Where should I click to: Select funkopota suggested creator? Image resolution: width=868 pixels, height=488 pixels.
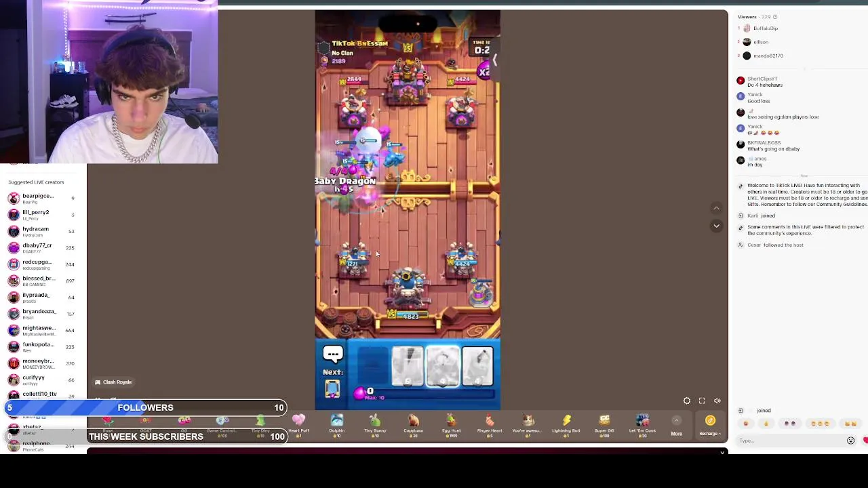coord(41,346)
